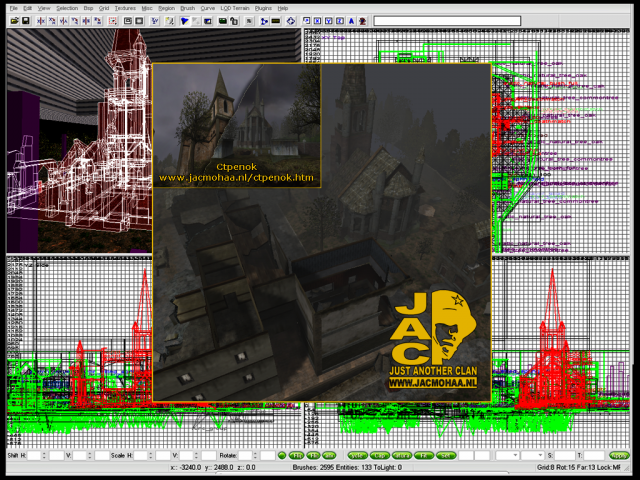This screenshot has width=640, height=480.
Task: Click the blue connected-nodes toolbar icon
Action: pyautogui.click(x=264, y=21)
